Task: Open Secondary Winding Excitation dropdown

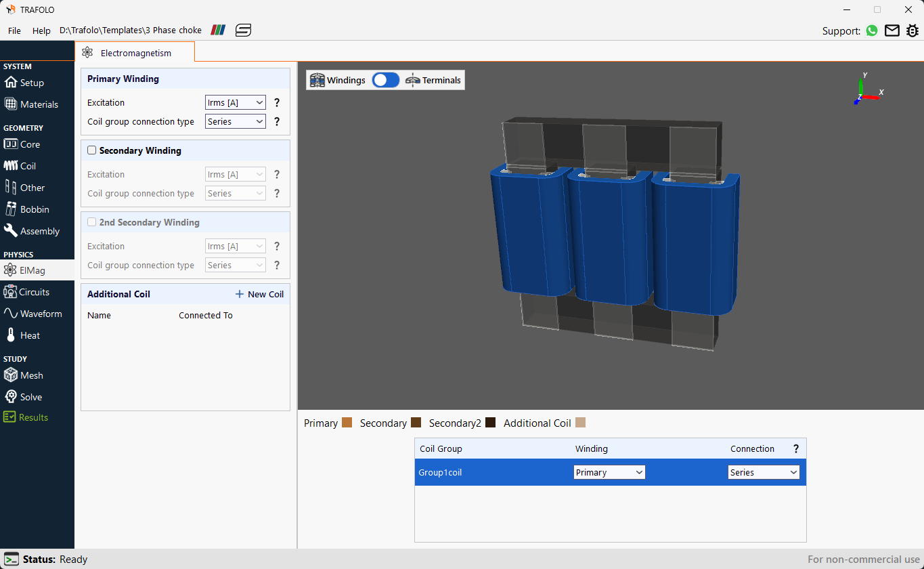Action: (x=235, y=175)
